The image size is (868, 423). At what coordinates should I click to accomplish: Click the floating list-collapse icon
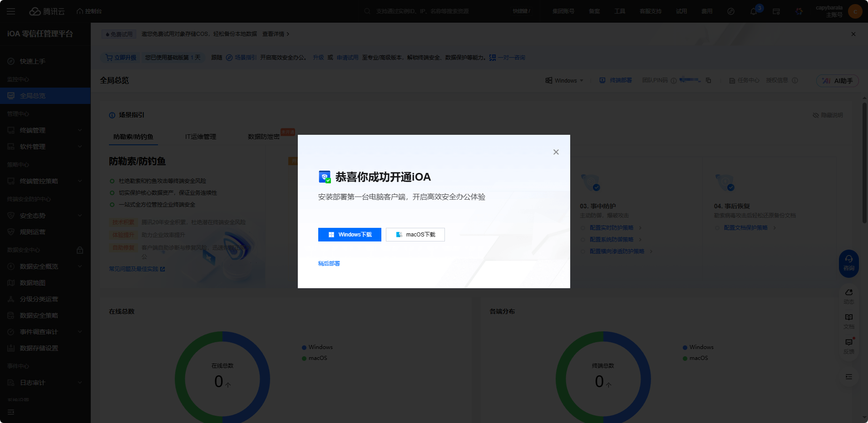849,377
